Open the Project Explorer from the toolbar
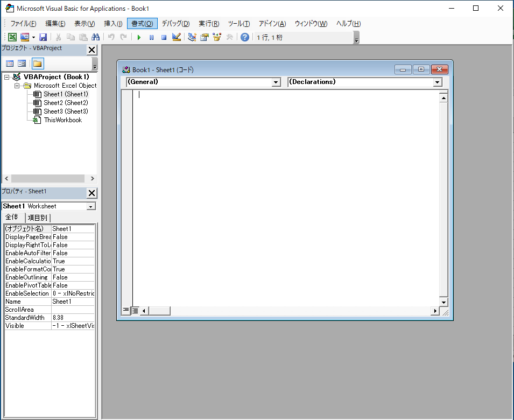 192,37
